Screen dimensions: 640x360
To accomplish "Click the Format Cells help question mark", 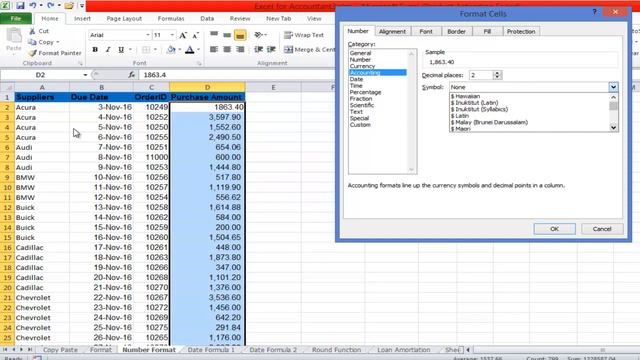I will 594,12.
